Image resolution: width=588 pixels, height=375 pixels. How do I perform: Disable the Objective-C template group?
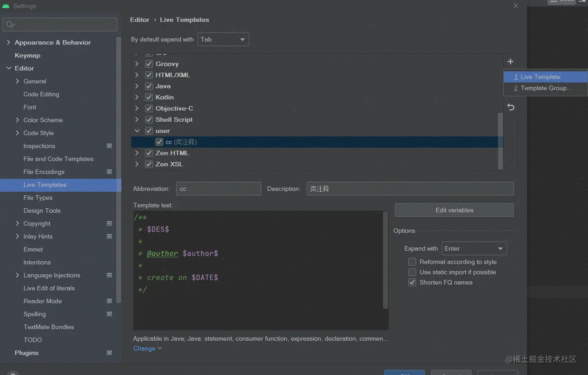149,108
